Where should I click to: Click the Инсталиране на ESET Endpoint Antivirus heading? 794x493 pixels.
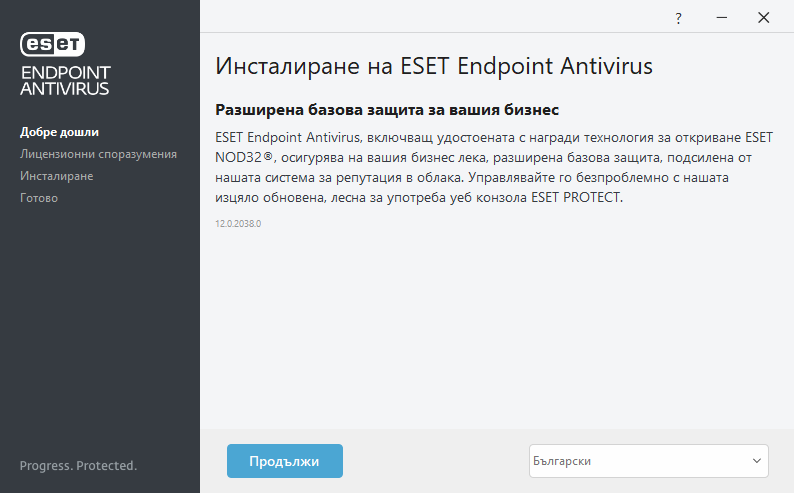(x=434, y=67)
